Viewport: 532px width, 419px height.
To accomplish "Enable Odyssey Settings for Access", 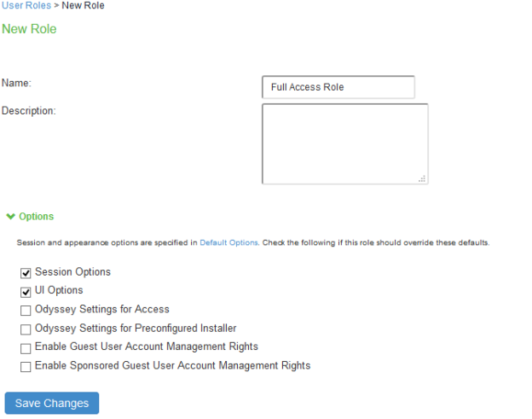I will pyautogui.click(x=26, y=311).
